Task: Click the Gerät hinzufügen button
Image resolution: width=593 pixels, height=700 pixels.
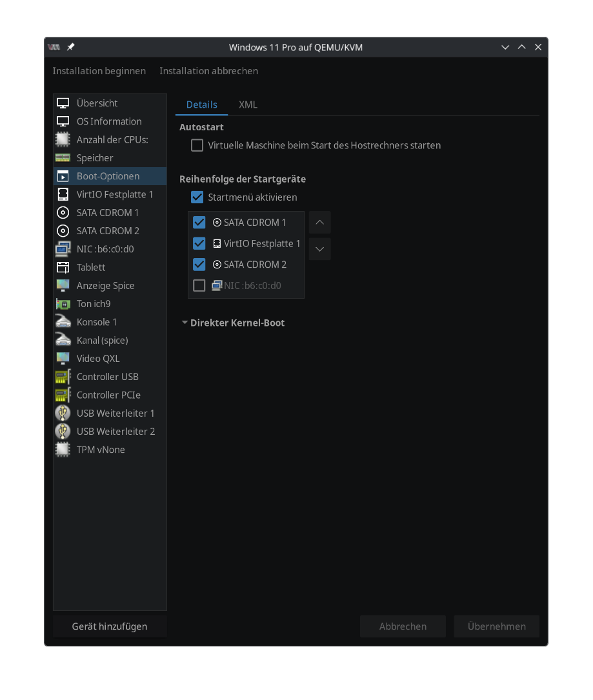Action: [x=110, y=626]
